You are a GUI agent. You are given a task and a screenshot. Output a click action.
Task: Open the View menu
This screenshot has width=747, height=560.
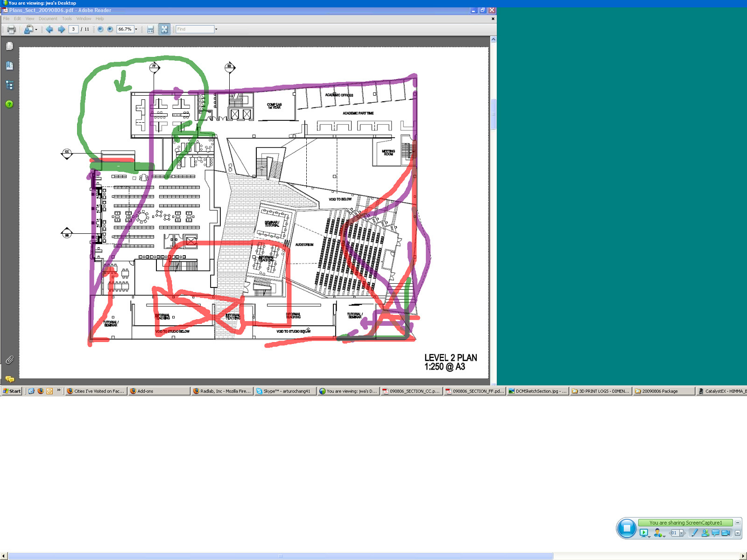tap(30, 19)
